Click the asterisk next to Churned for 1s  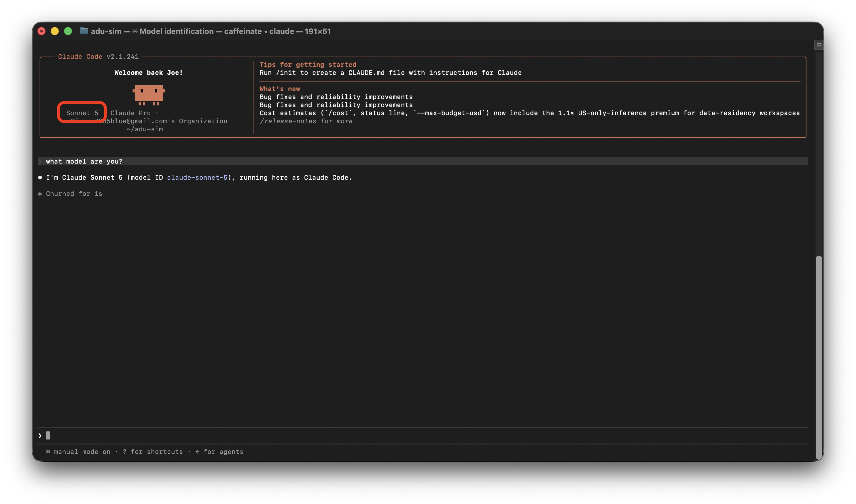[x=40, y=194]
